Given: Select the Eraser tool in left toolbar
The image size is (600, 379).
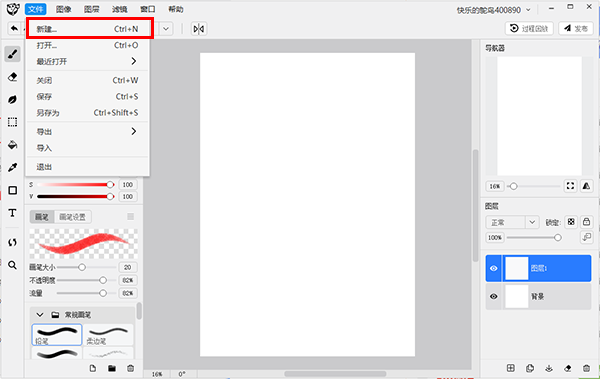Looking at the screenshot, I should pyautogui.click(x=12, y=77).
